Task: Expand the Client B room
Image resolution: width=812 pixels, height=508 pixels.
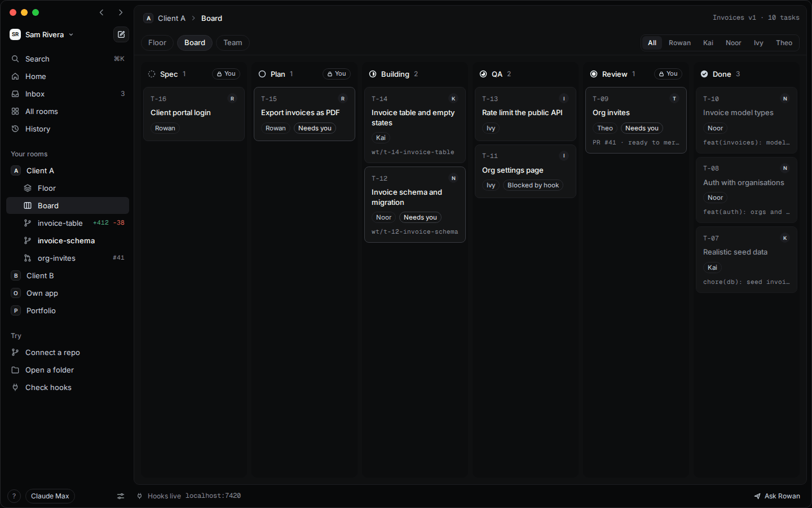Action: (68, 275)
